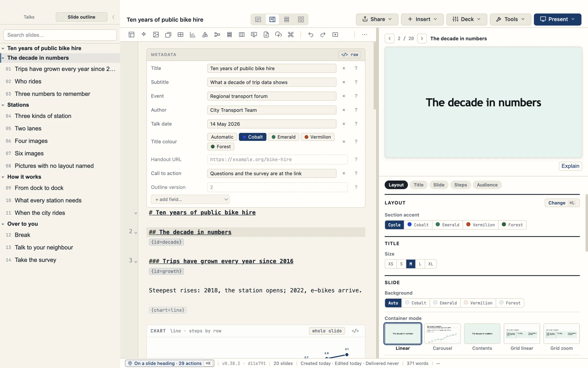
Task: Click the add slide plus-box icon
Action: click(335, 35)
